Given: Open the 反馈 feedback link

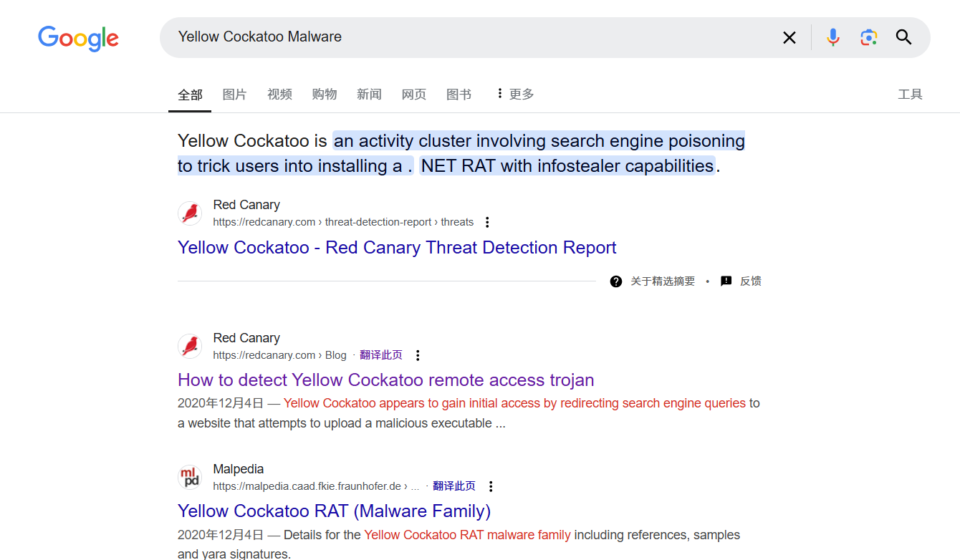Looking at the screenshot, I should [750, 281].
